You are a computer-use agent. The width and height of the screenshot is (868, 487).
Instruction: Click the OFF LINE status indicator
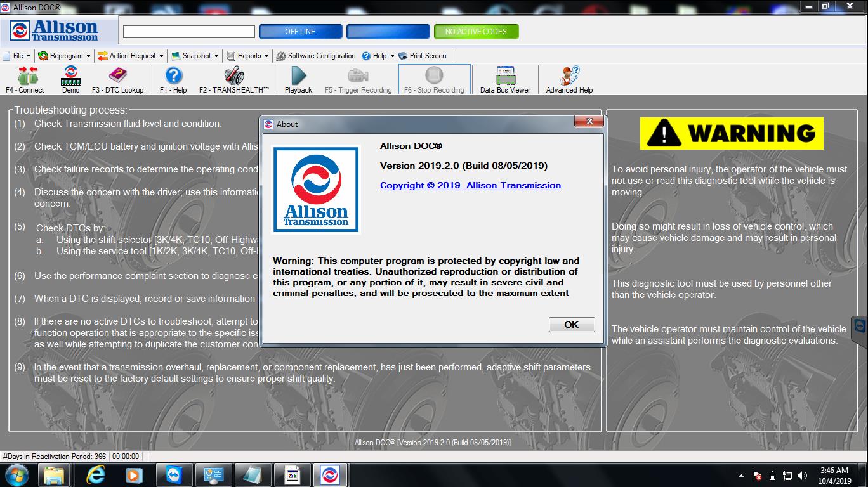(x=301, y=31)
